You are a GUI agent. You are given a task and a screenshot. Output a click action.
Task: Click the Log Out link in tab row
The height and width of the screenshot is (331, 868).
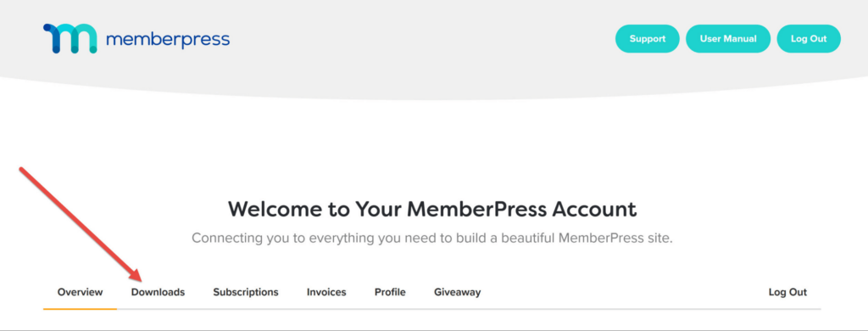[x=787, y=292]
